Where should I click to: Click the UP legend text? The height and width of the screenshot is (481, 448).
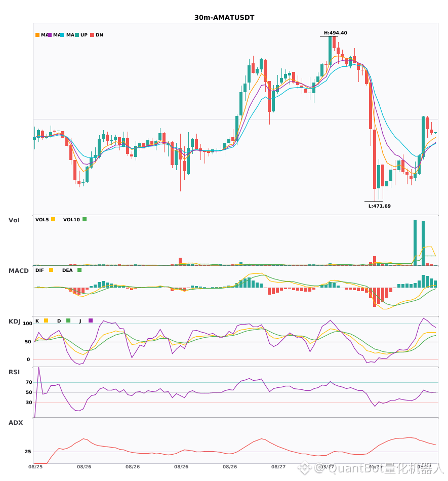[84, 35]
